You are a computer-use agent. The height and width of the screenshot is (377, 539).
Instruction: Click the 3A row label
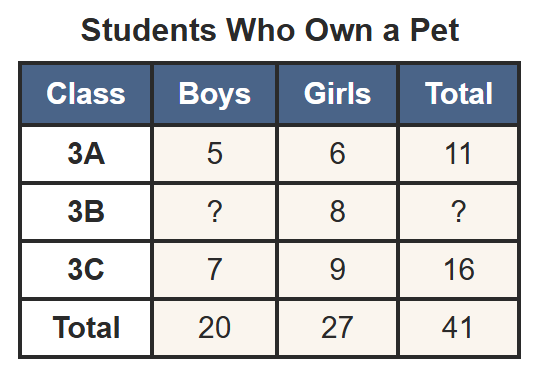(86, 154)
